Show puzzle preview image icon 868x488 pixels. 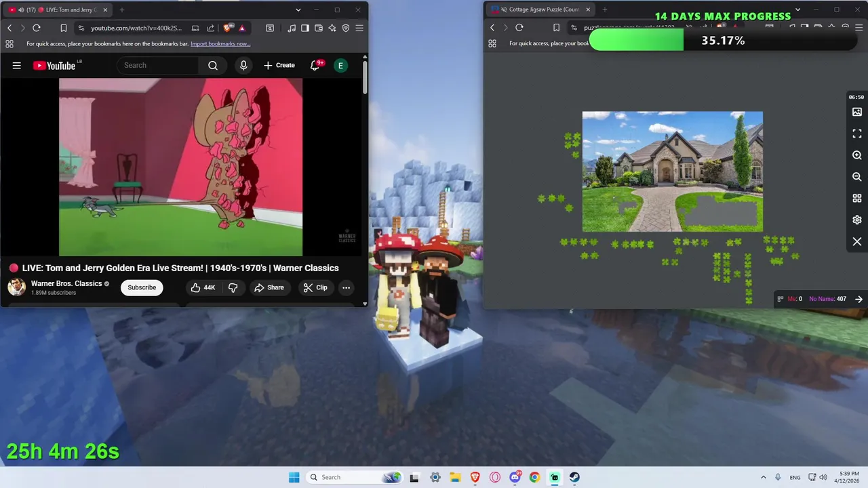click(x=857, y=112)
